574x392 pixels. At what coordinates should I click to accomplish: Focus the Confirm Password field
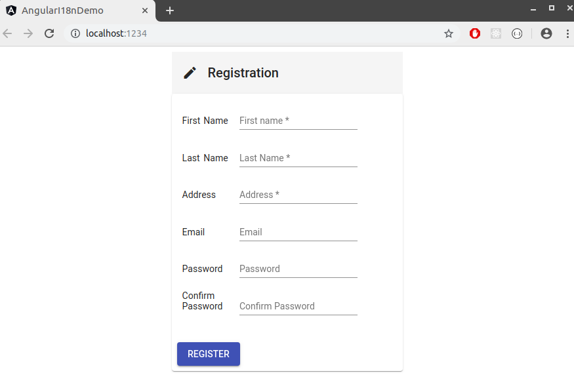click(298, 306)
